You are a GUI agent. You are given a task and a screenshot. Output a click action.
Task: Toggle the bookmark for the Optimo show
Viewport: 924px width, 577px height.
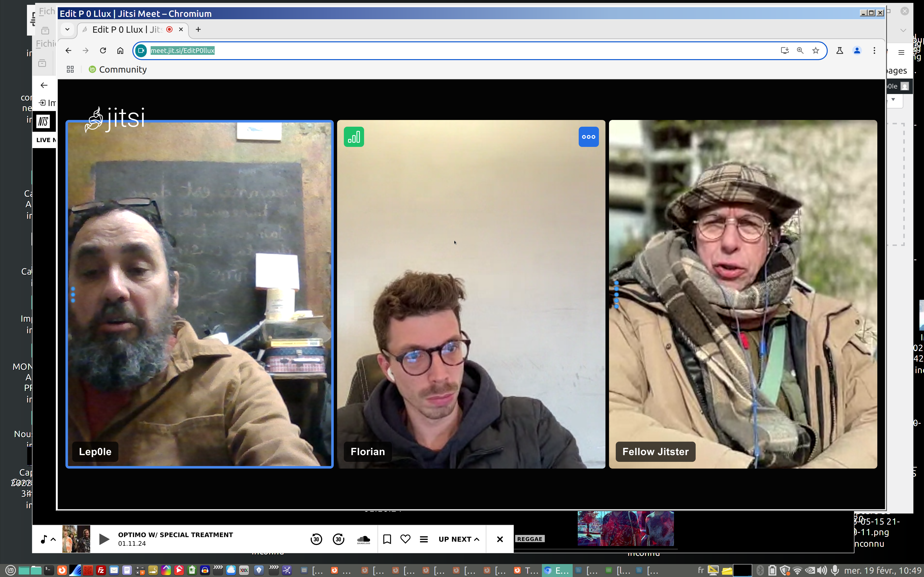click(387, 539)
